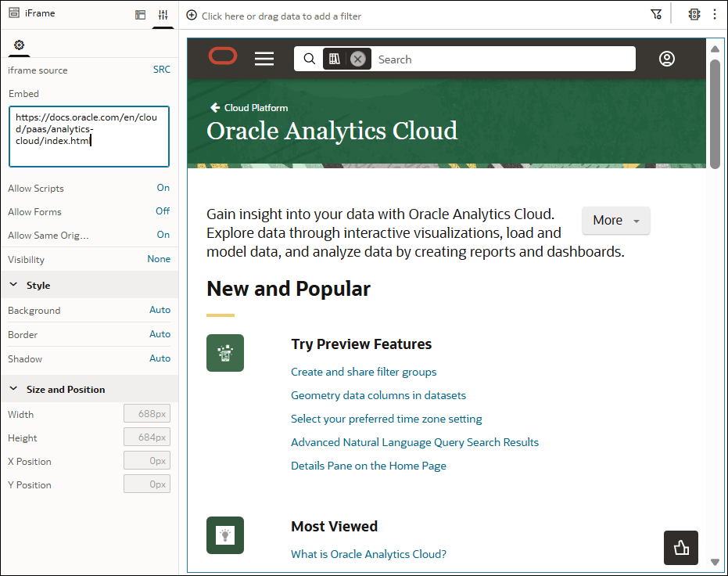Screen dimensions: 728x576
Task: Open the three-dot overflow menu
Action: (x=715, y=14)
